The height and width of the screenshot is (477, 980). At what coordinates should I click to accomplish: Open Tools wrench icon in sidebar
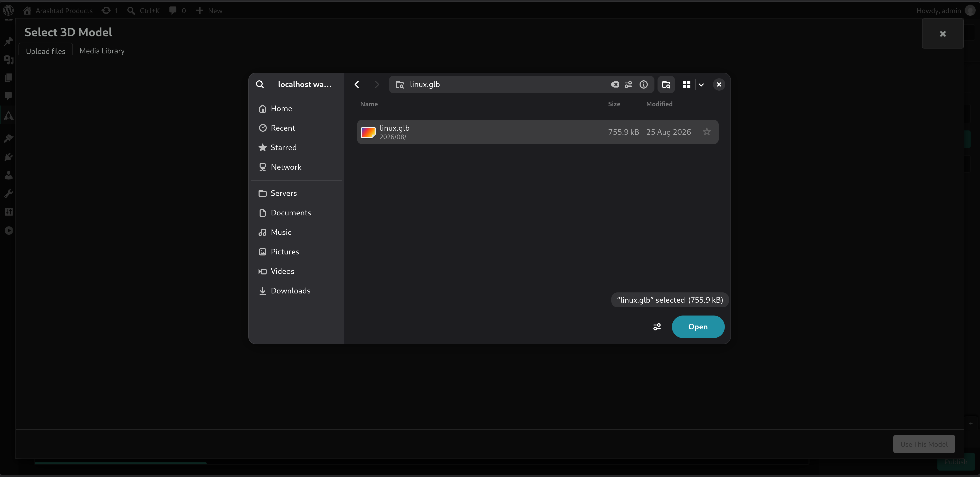pyautogui.click(x=8, y=194)
